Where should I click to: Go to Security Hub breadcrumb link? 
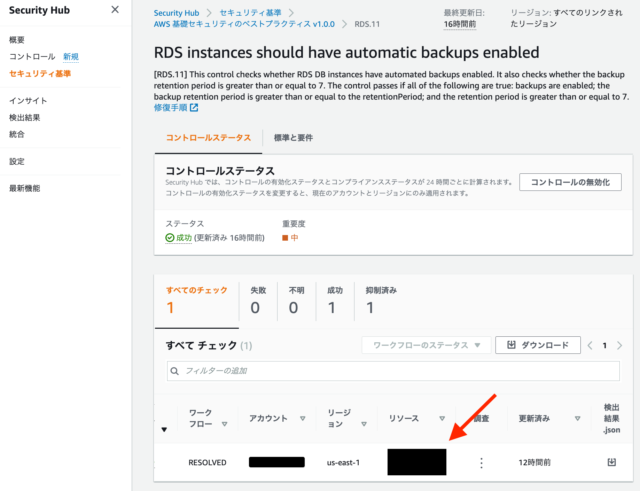[176, 13]
